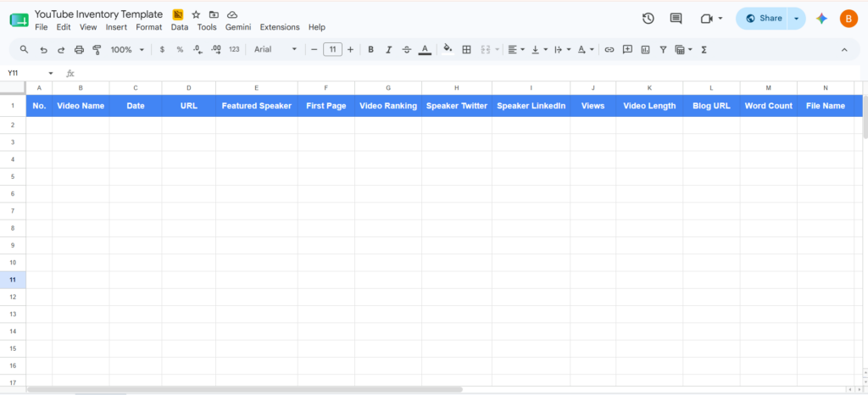Select the Featured Speaker header cell
The height and width of the screenshot is (395, 868).
[257, 106]
